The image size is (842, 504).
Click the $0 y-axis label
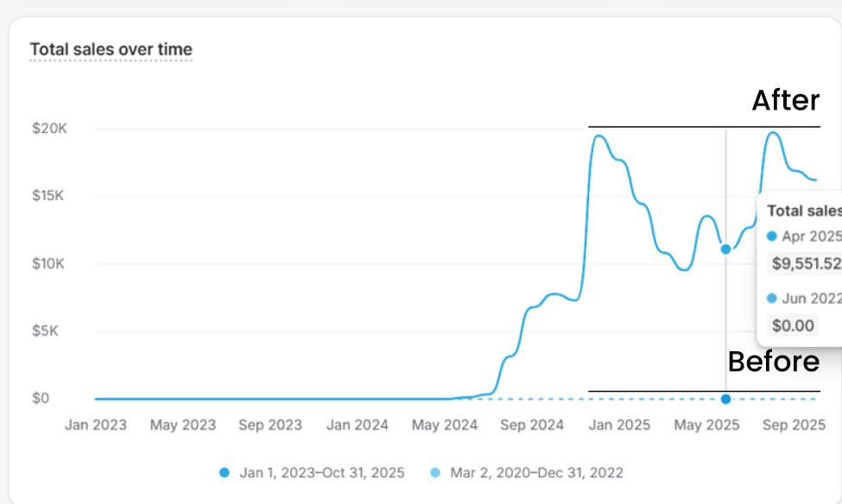tap(41, 399)
